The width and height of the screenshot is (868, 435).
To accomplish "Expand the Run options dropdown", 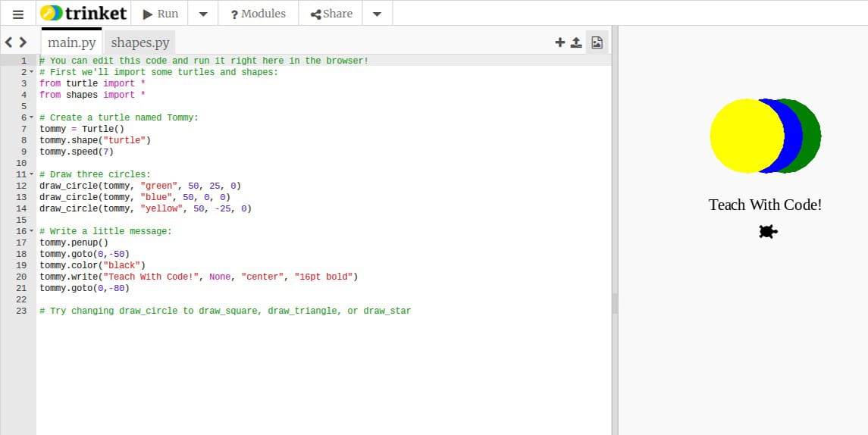I will pos(203,14).
